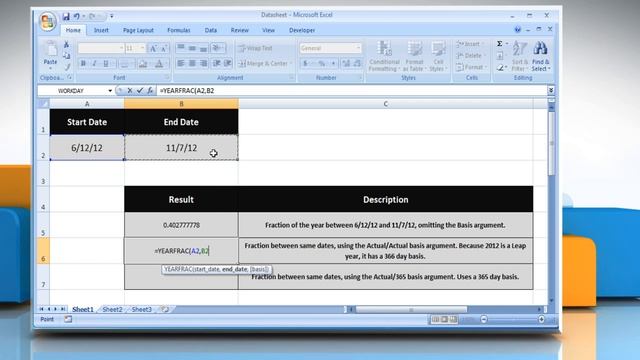This screenshot has height=360, width=640.
Task: Click the Fill down icon in Editing group
Action: (x=500, y=56)
